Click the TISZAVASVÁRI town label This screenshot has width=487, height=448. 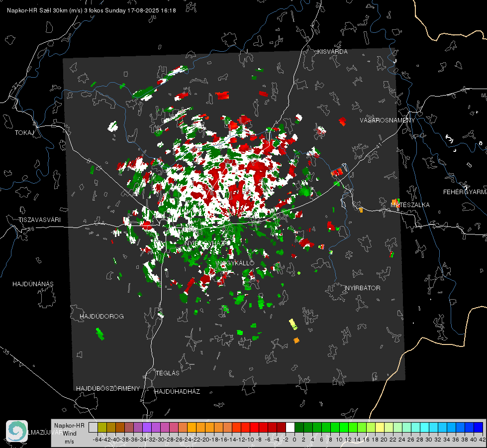click(x=39, y=220)
